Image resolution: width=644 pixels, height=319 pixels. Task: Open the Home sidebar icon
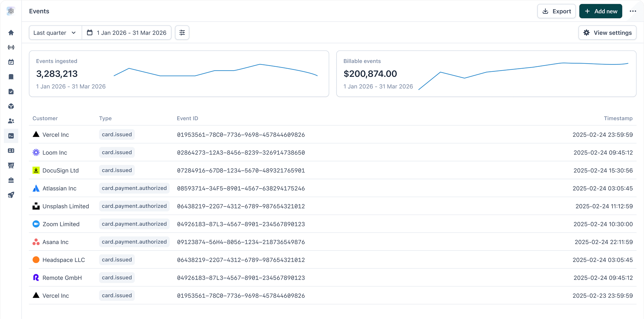coord(11,33)
